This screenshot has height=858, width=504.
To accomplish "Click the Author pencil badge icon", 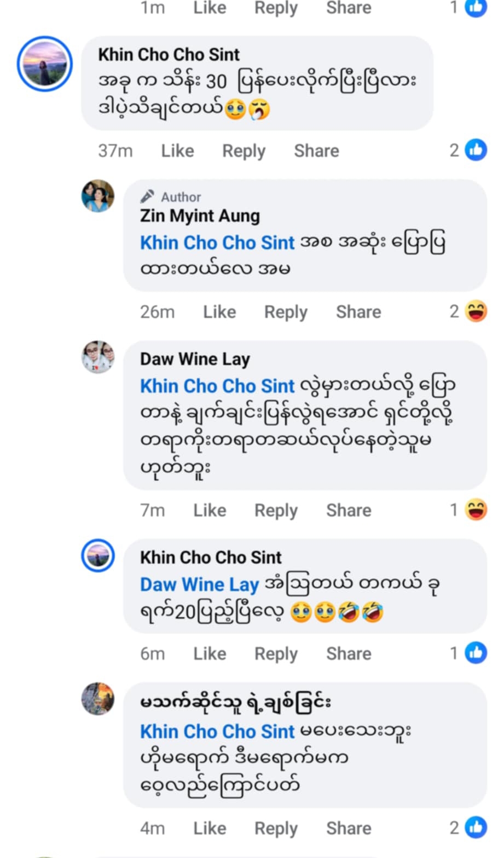I will [x=147, y=196].
